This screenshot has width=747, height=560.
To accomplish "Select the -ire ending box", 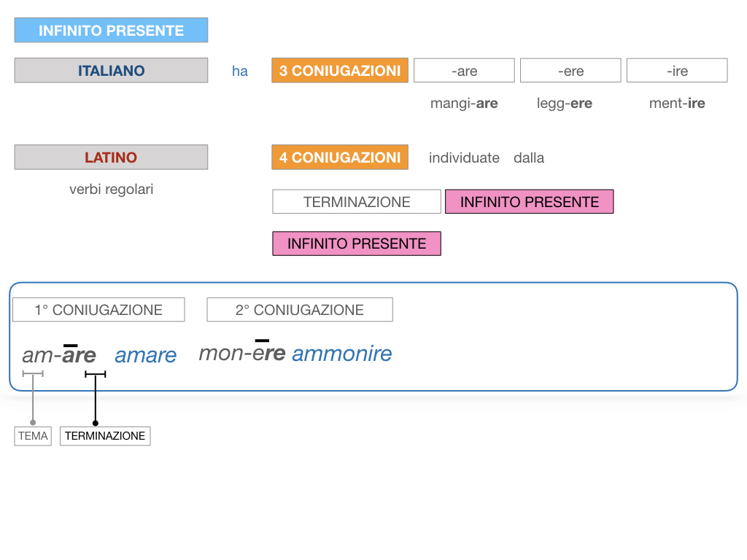I will click(x=677, y=71).
